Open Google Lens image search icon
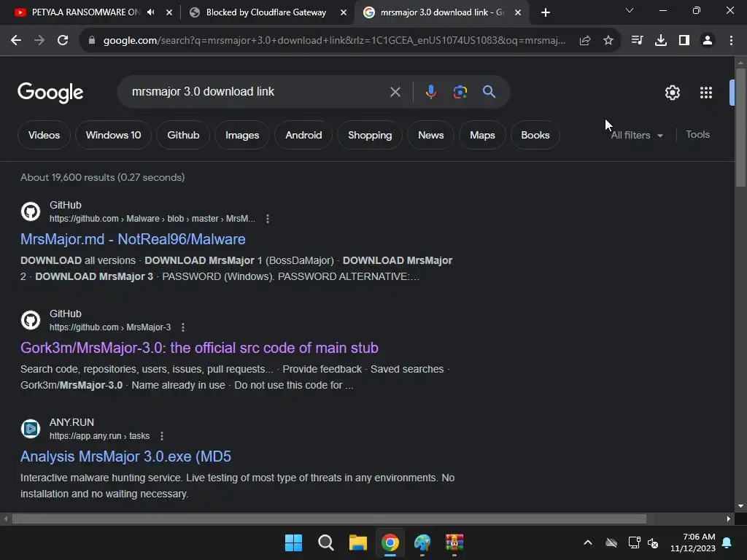The height and width of the screenshot is (560, 747). (460, 92)
